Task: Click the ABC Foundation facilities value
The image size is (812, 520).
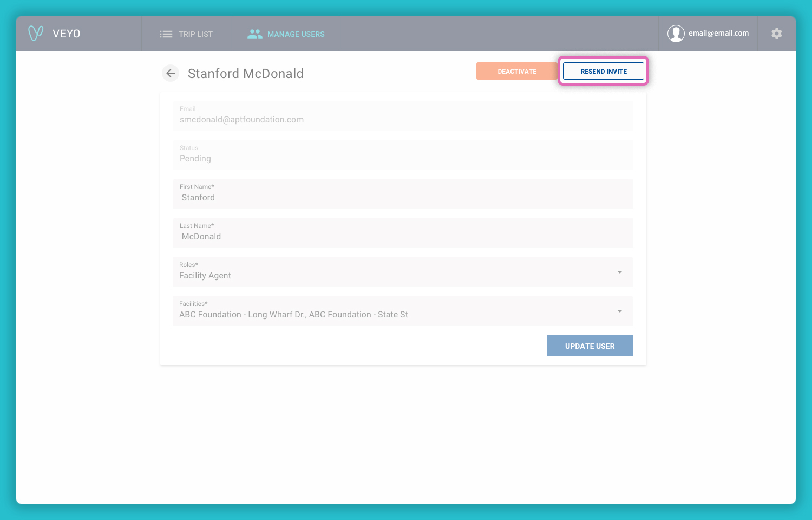Action: 293,314
